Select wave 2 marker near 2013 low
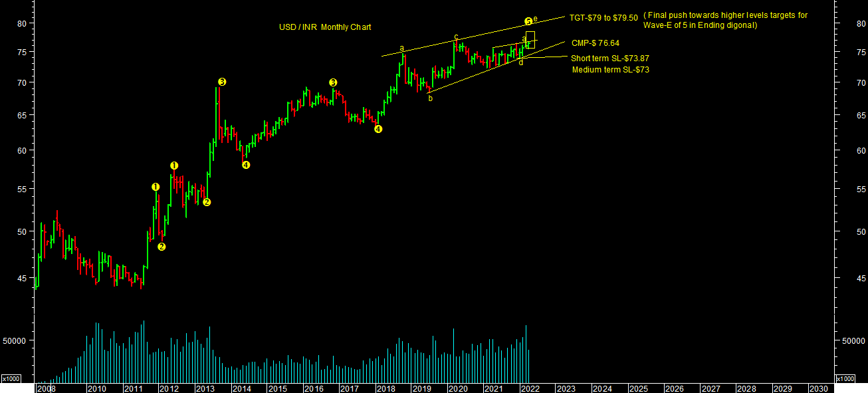Image resolution: width=868 pixels, height=393 pixels. point(207,202)
